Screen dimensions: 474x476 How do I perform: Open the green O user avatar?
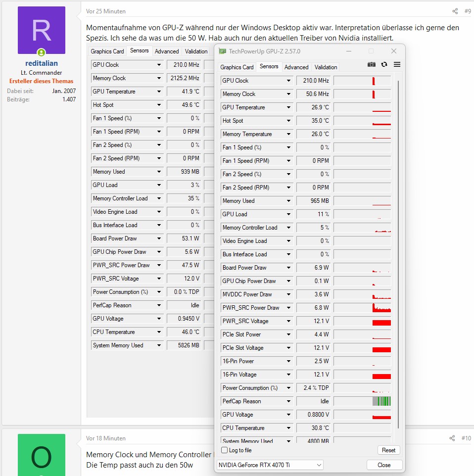coord(42,455)
